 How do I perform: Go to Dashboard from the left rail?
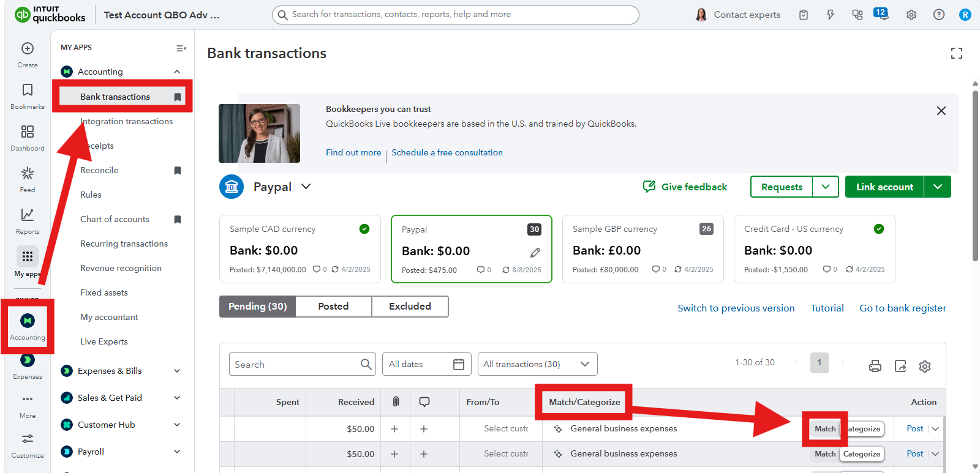tap(28, 138)
